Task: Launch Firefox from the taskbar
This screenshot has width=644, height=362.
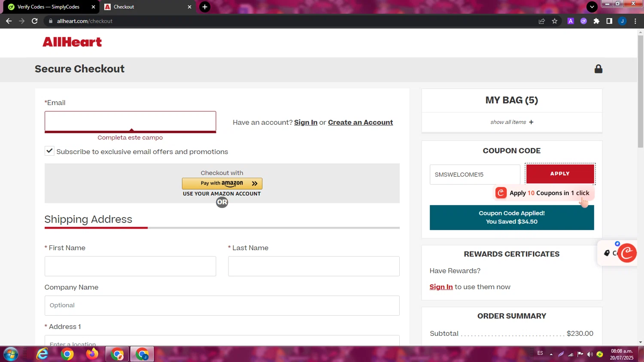Action: pyautogui.click(x=92, y=354)
